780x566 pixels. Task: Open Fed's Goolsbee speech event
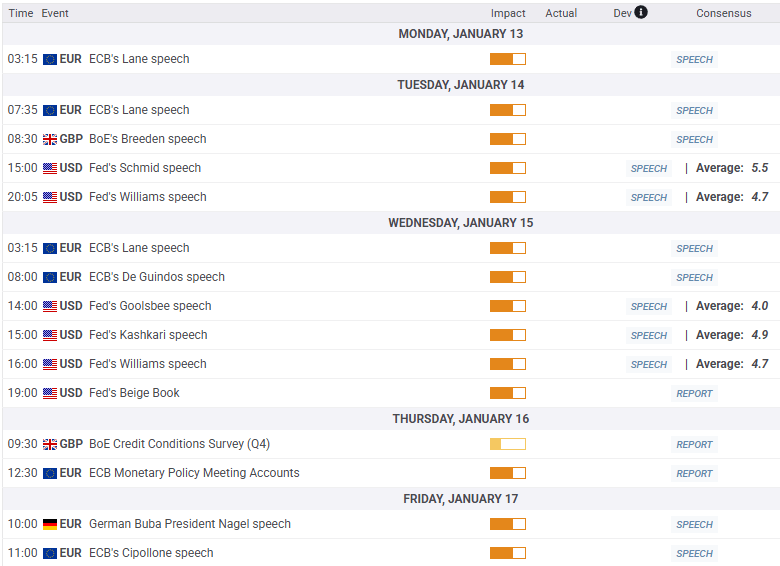tap(150, 305)
